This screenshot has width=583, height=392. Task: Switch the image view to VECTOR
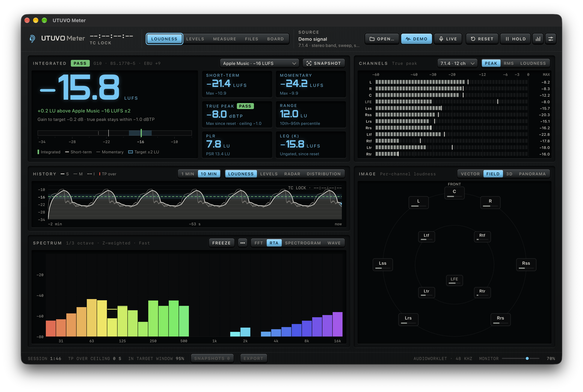tap(470, 174)
